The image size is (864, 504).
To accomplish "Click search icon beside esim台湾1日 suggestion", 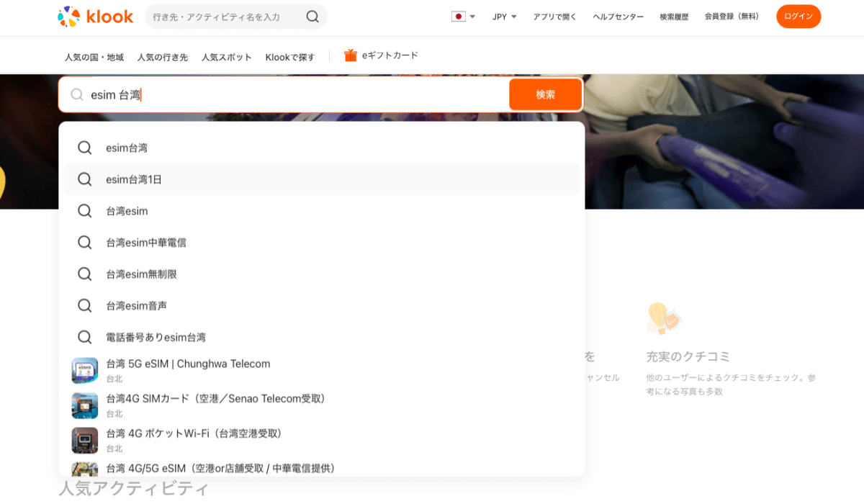I will pos(84,179).
